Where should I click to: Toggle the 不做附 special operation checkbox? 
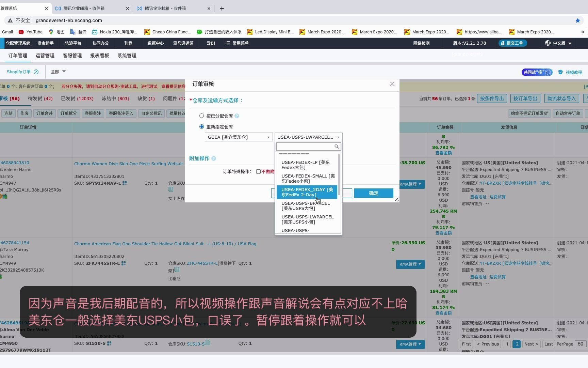(258, 171)
